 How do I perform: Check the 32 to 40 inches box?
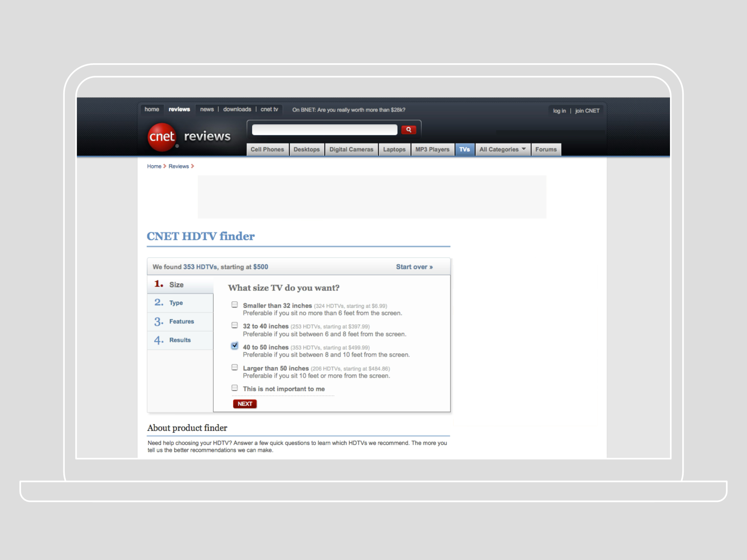235,325
